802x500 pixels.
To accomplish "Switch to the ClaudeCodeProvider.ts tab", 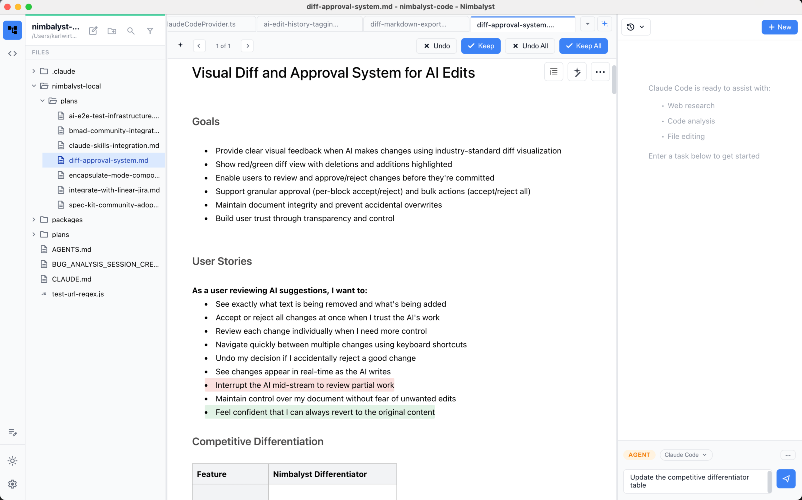I will [210, 24].
